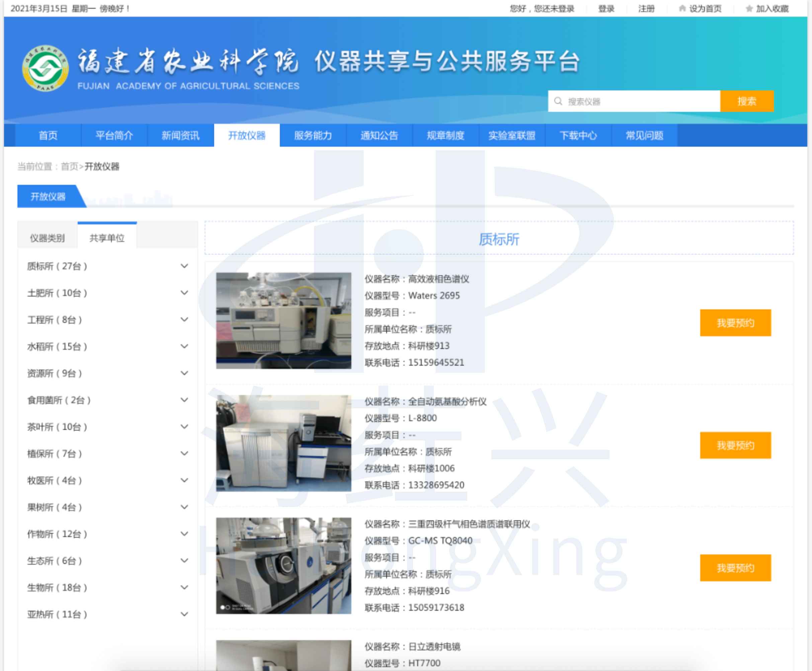Open the 下载中心 navigation menu
This screenshot has width=812, height=671.
578,135
